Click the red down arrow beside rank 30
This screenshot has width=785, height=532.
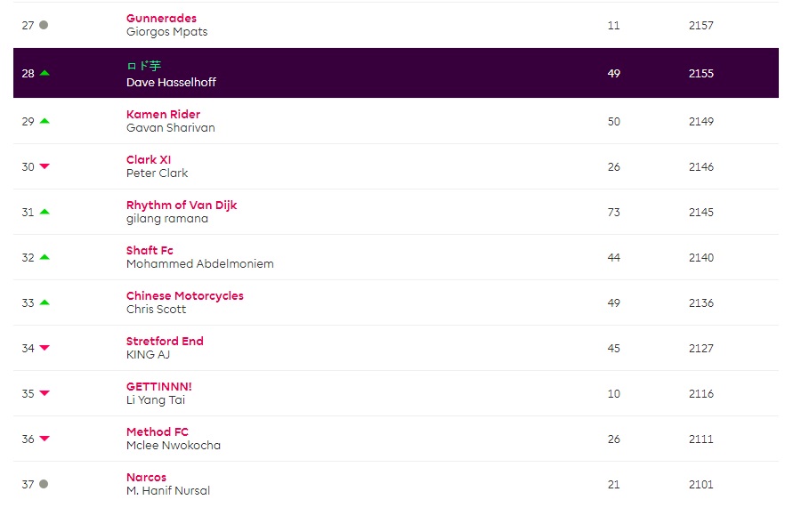pos(45,166)
